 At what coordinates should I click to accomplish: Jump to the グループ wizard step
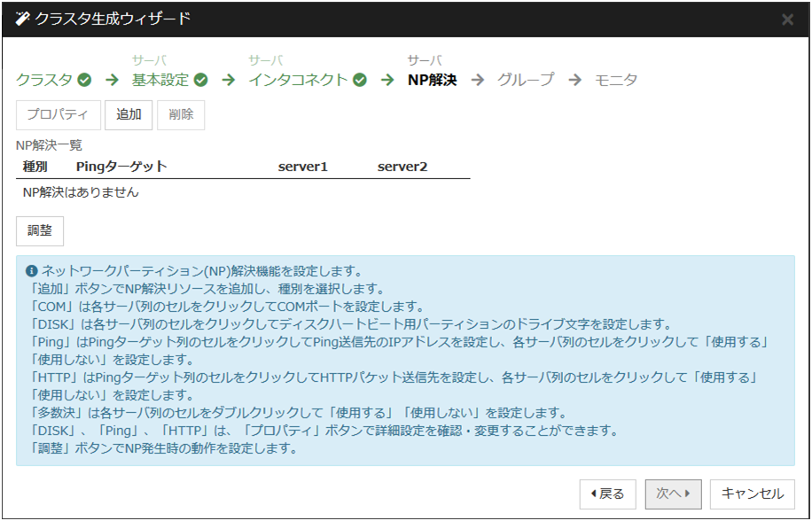[x=526, y=80]
